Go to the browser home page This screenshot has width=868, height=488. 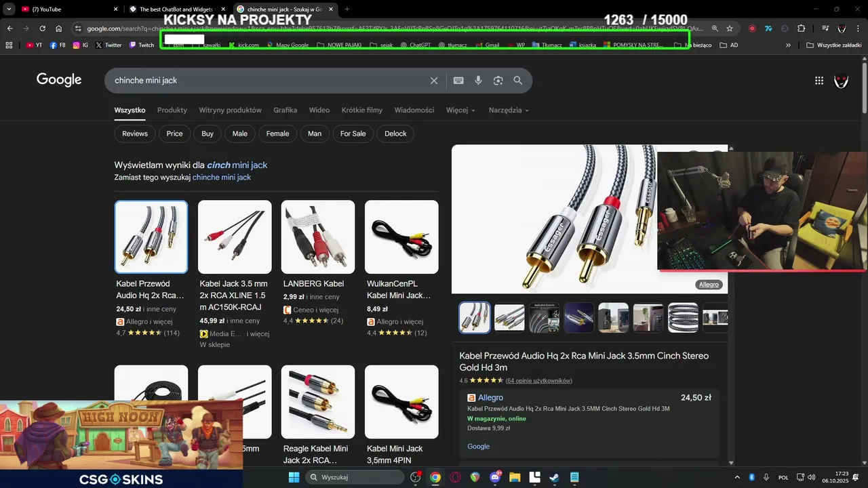[59, 28]
